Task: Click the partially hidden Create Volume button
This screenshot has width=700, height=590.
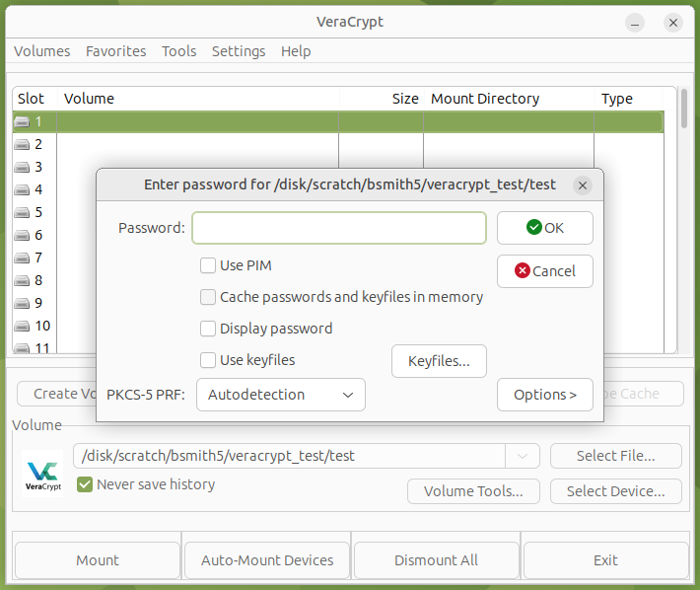Action: point(57,394)
